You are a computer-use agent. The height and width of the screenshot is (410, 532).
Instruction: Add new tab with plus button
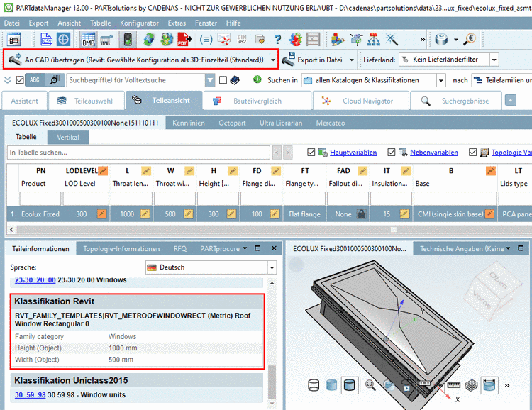[511, 100]
